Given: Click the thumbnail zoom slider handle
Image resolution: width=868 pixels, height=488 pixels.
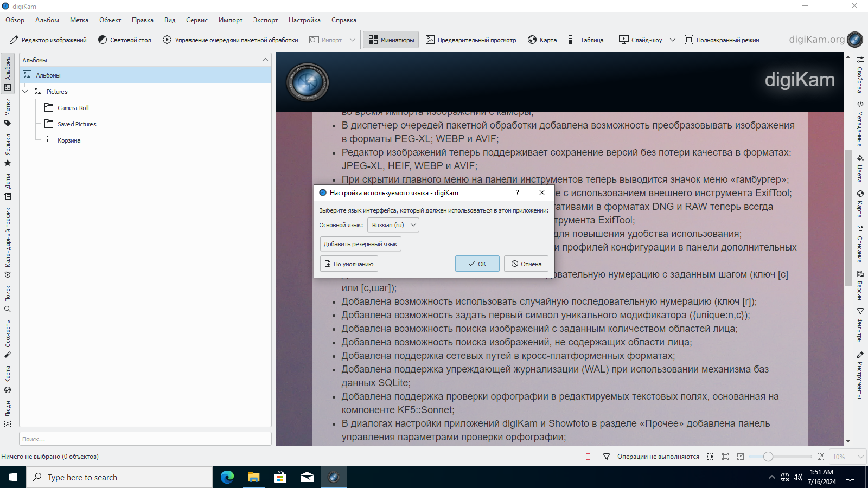Looking at the screenshot, I should (768, 457).
